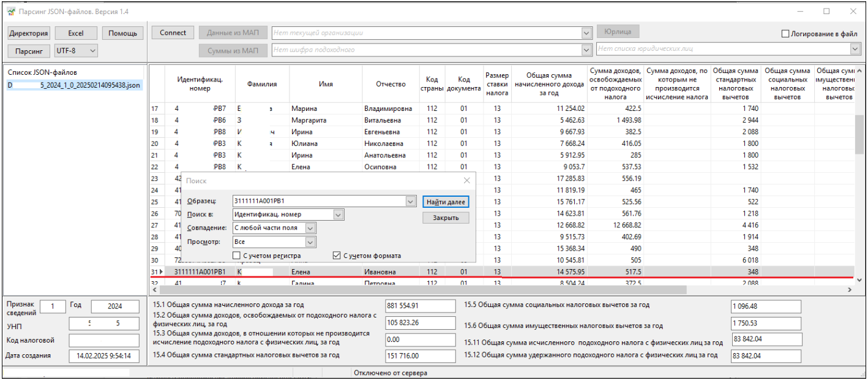Expand the Поиск в dropdown

tap(338, 215)
